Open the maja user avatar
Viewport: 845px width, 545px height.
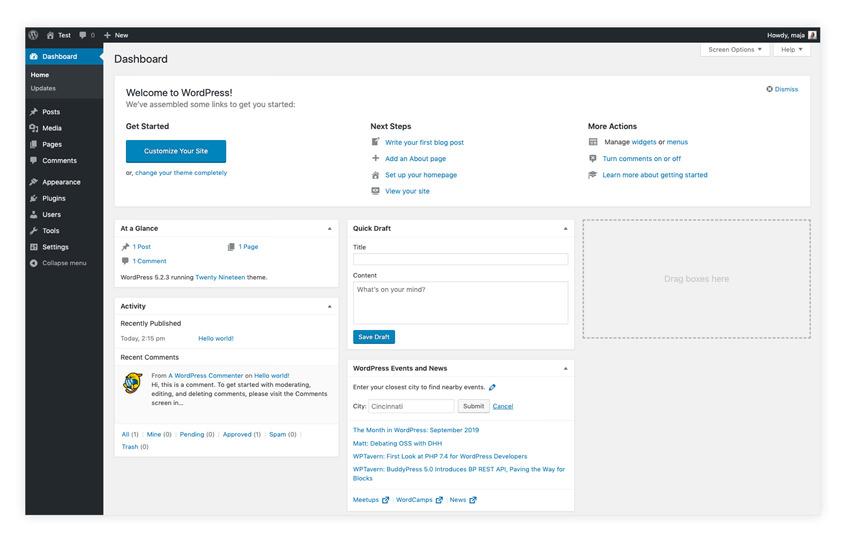coord(812,35)
